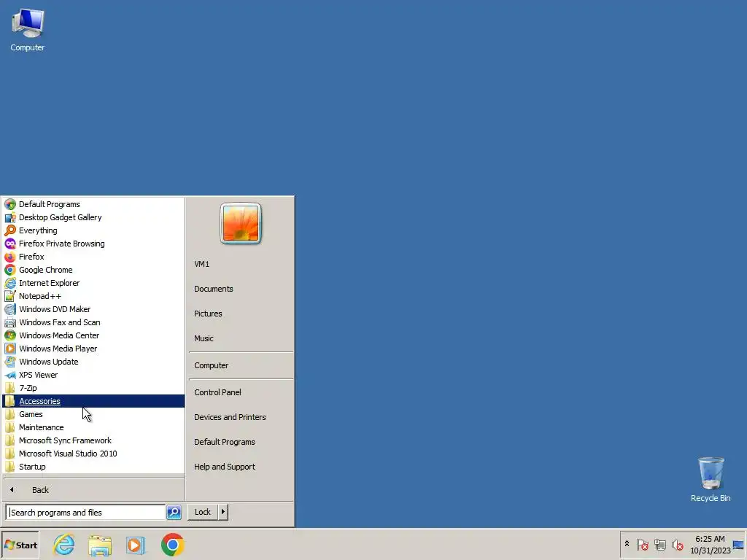This screenshot has height=560, width=747.
Task: Click the Lock button
Action: 203,512
